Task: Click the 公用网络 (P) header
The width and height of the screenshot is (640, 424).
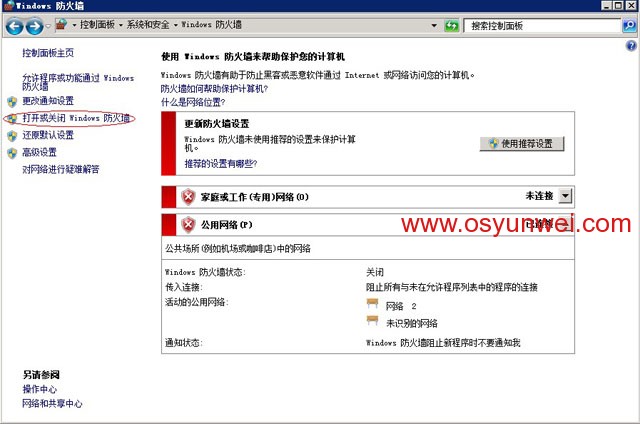Action: (227, 225)
